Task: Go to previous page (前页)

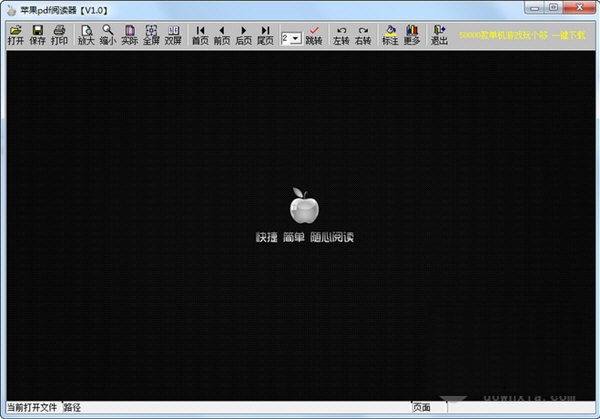Action: (x=222, y=35)
